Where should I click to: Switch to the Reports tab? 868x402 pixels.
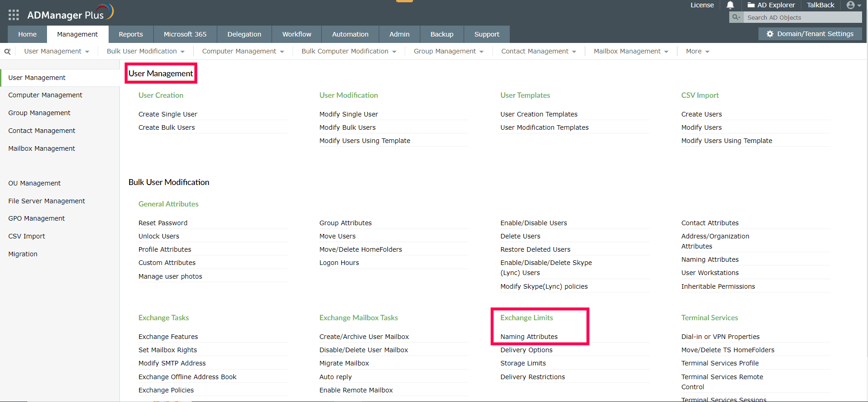(131, 34)
